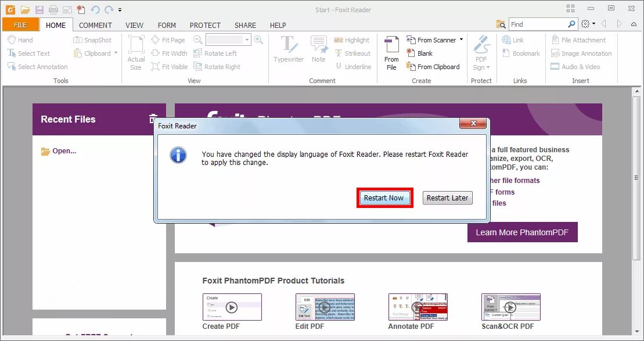644x341 pixels.
Task: Select the Underline tool
Action: coord(353,67)
